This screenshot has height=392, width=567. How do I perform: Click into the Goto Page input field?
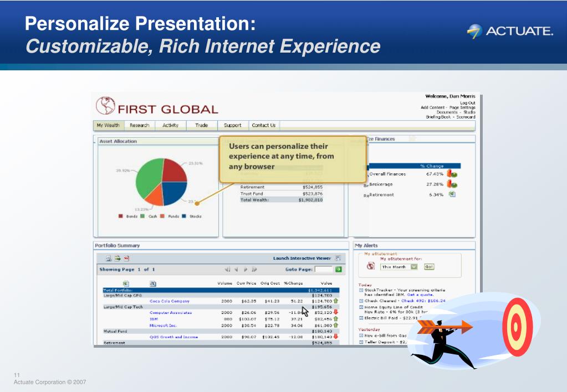(324, 269)
